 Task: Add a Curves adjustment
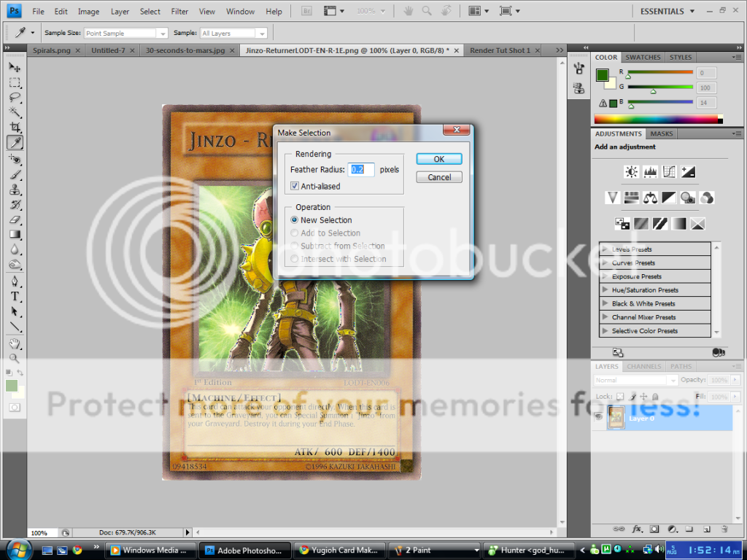[x=669, y=171]
